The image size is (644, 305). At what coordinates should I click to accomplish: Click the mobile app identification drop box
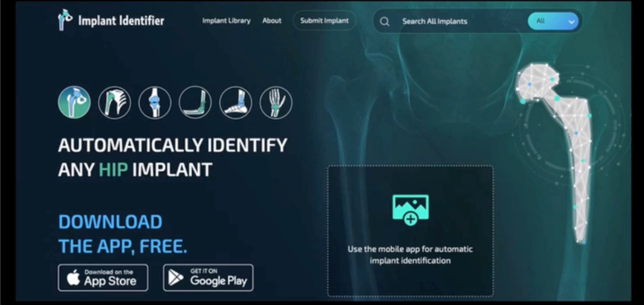410,231
